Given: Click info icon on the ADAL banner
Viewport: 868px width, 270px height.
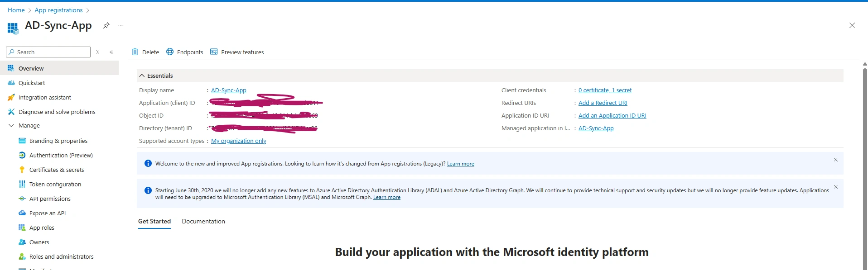Looking at the screenshot, I should tap(148, 190).
